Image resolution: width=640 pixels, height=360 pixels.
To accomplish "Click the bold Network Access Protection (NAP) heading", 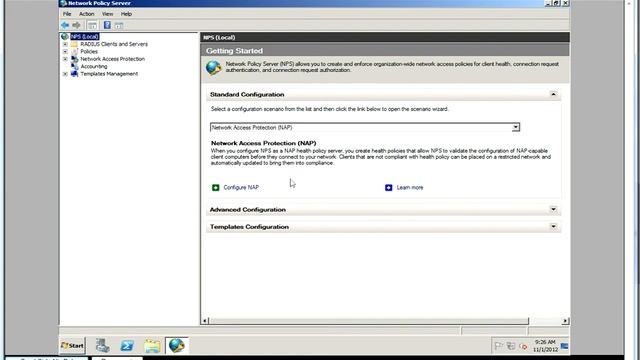I will pyautogui.click(x=264, y=143).
